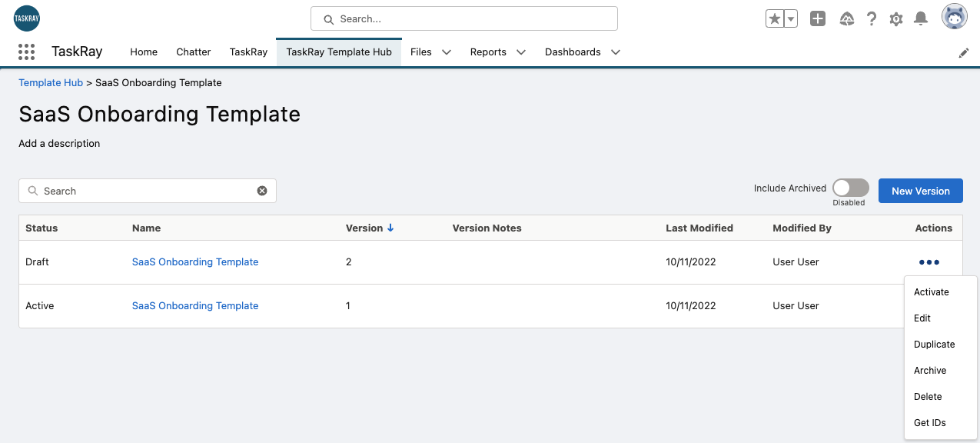Open the Chatter tab

coord(194,52)
